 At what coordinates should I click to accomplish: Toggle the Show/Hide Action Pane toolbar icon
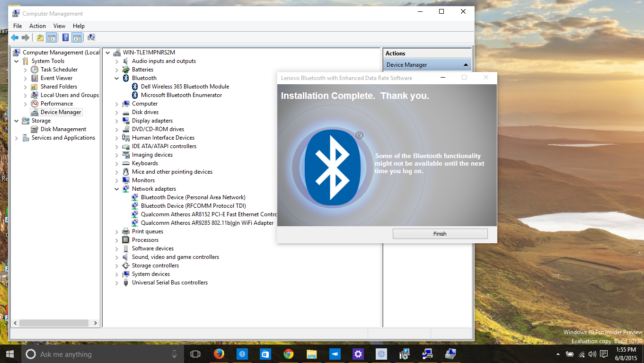(x=77, y=38)
